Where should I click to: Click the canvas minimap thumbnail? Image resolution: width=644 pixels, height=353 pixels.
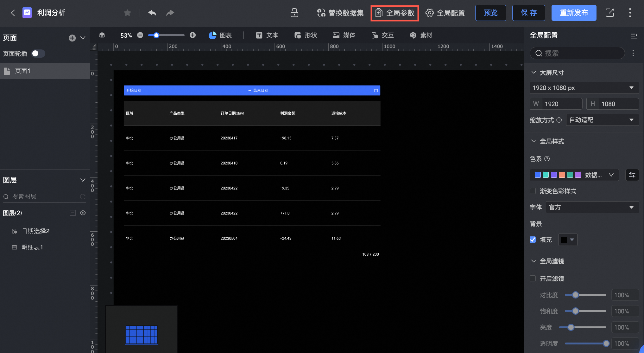tap(142, 334)
